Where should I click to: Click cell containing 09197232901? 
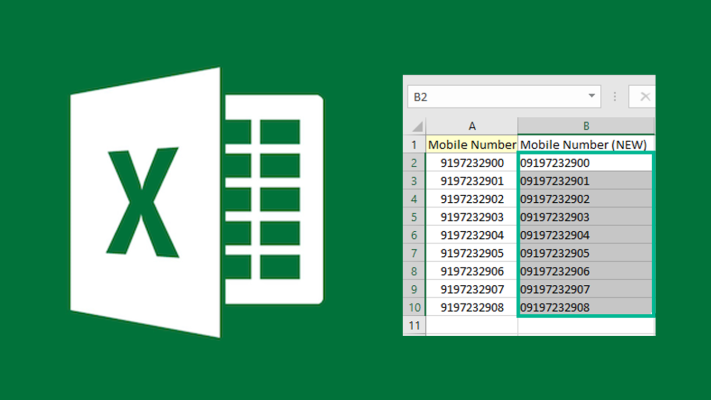pyautogui.click(x=585, y=181)
